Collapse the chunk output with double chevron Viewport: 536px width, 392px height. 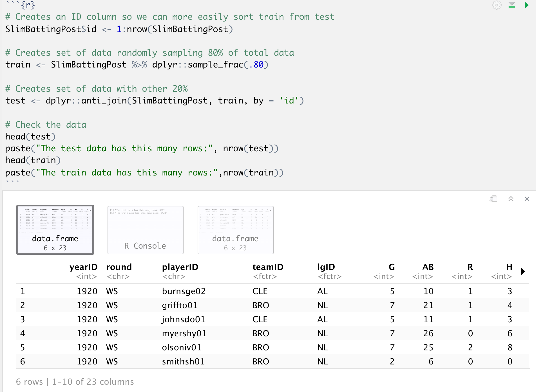[511, 199]
